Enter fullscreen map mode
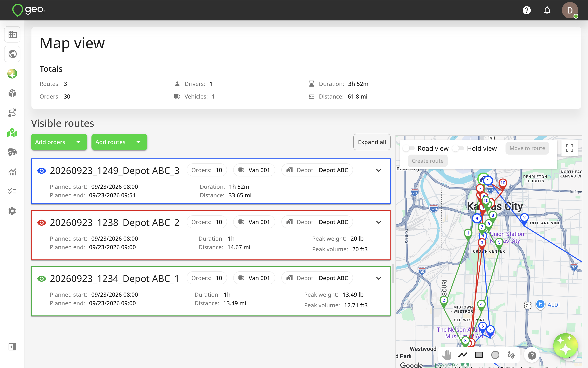 (570, 148)
